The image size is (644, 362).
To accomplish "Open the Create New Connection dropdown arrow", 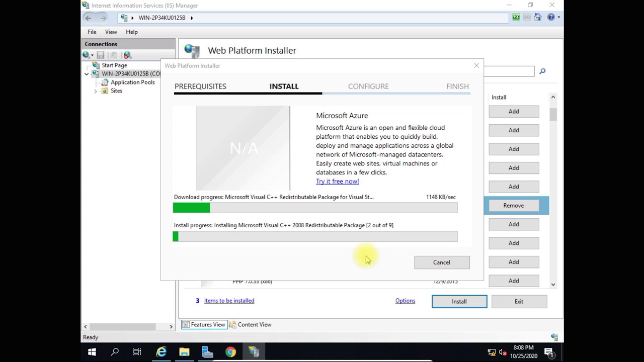I will coord(92,55).
